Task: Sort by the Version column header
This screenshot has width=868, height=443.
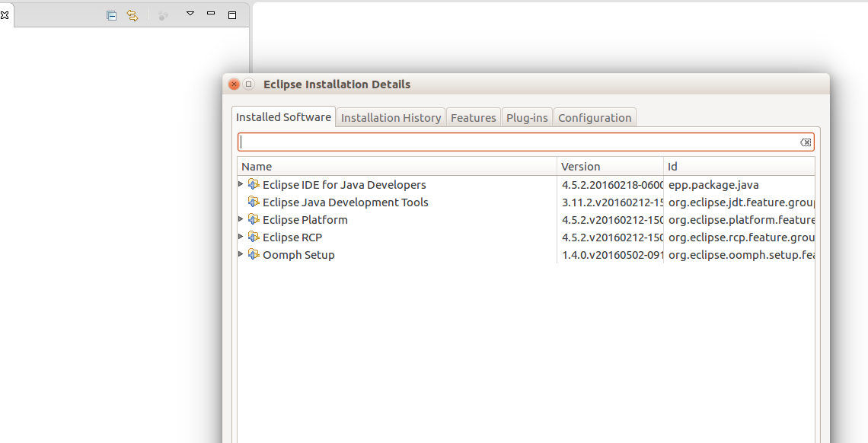Action: point(610,167)
